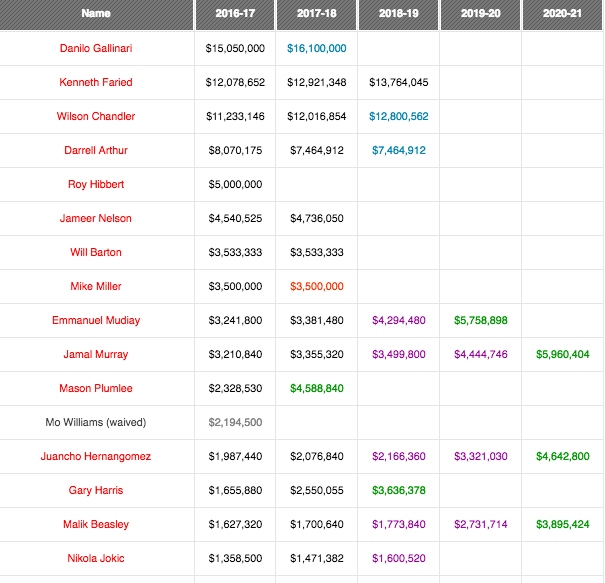Image resolution: width=605 pixels, height=583 pixels.
Task: Click Roy Hibbert in the table
Action: 96,184
